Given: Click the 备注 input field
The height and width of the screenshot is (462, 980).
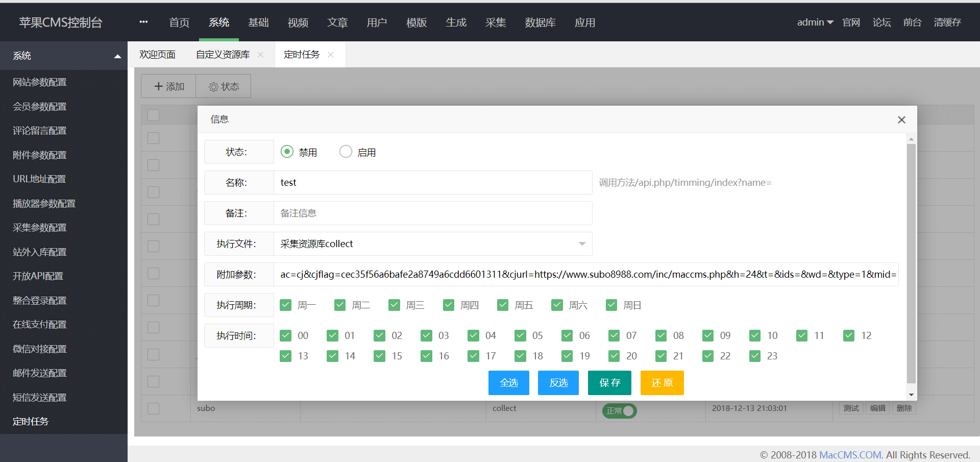Looking at the screenshot, I should point(433,213).
